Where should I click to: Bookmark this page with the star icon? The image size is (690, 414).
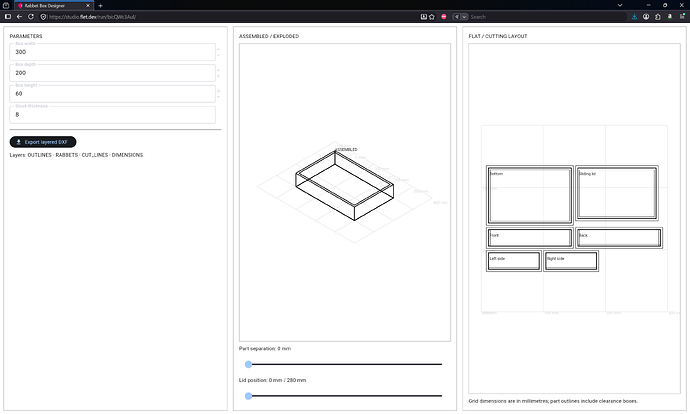coord(432,17)
